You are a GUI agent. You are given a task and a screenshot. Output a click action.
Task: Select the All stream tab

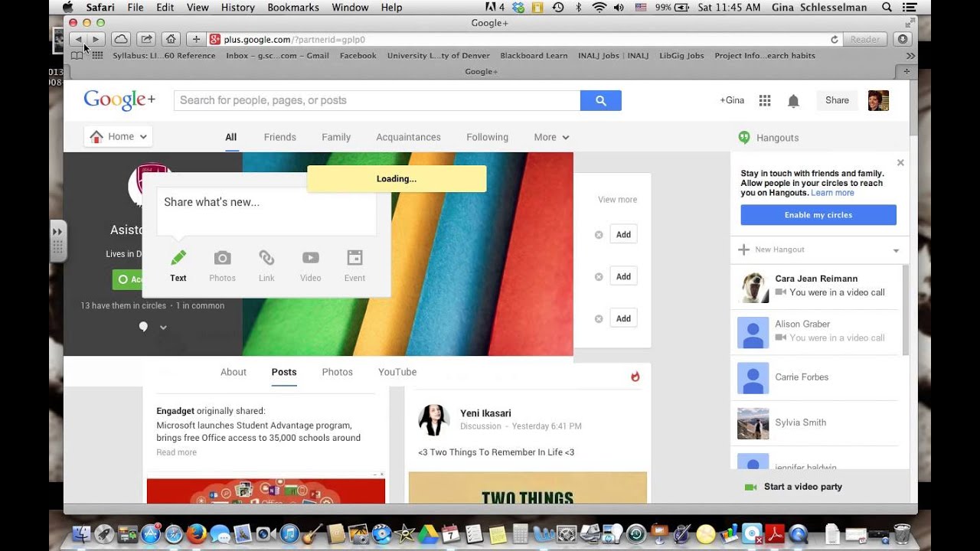231,137
